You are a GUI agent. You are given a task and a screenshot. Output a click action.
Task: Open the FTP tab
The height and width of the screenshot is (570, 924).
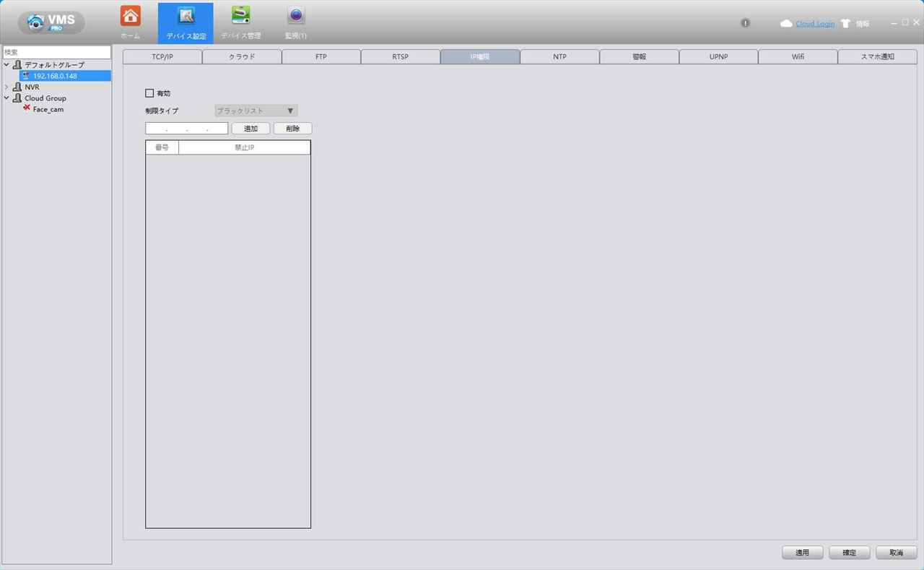coord(321,56)
